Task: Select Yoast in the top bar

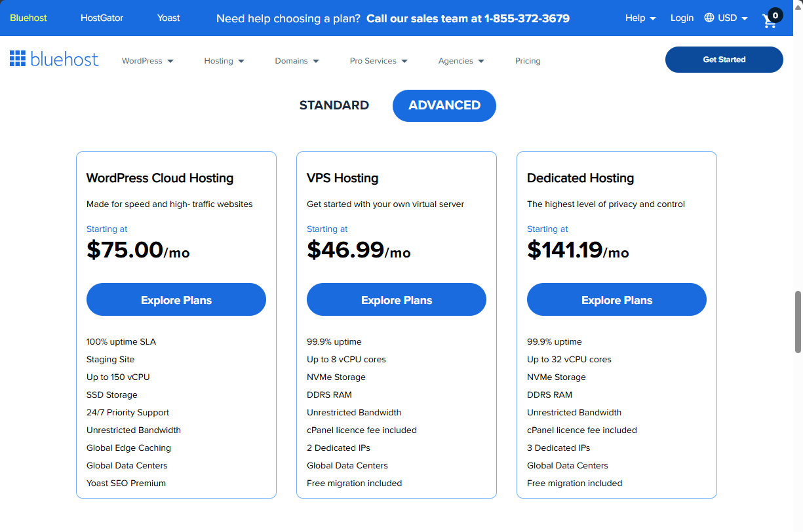Action: pyautogui.click(x=168, y=18)
